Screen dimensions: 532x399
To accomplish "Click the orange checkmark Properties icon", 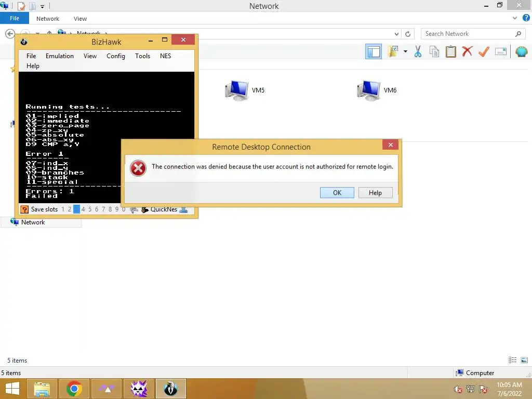I will [x=484, y=51].
